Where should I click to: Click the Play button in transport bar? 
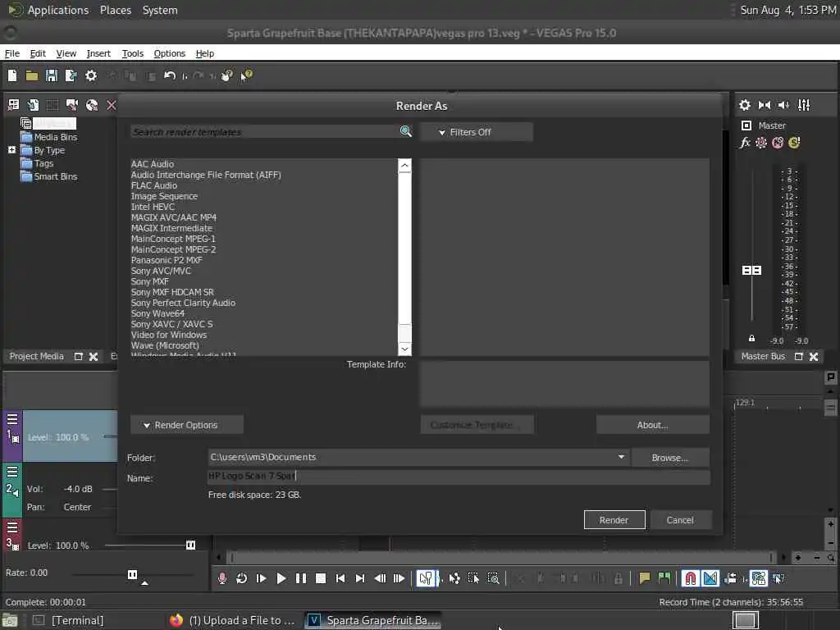281,578
